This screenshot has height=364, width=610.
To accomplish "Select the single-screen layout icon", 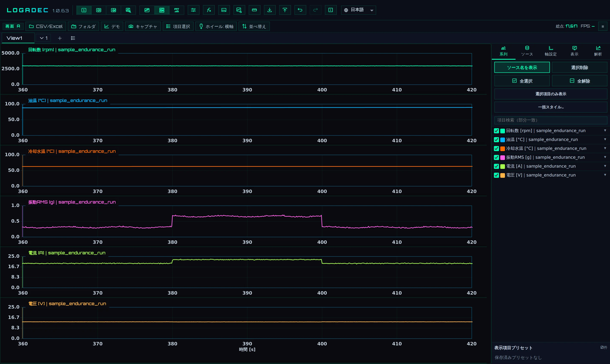I will (84, 10).
